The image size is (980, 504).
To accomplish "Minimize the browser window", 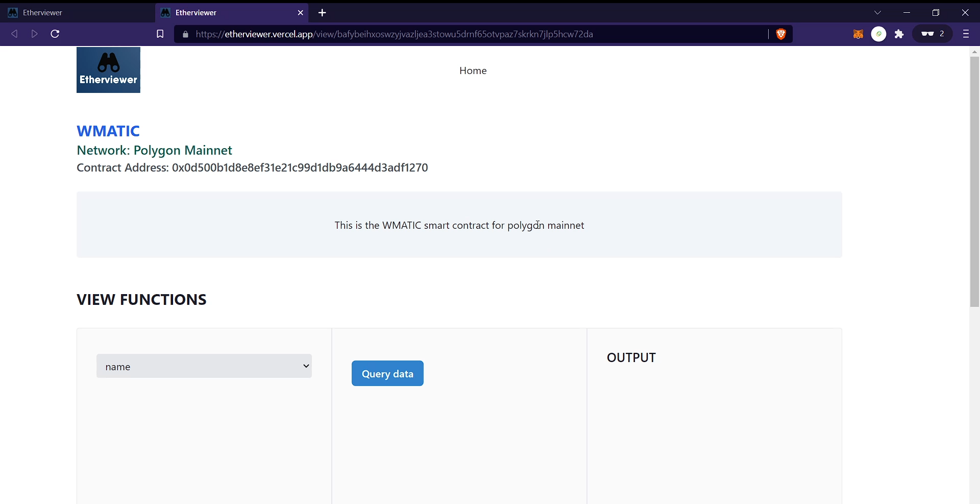I will coord(907,13).
